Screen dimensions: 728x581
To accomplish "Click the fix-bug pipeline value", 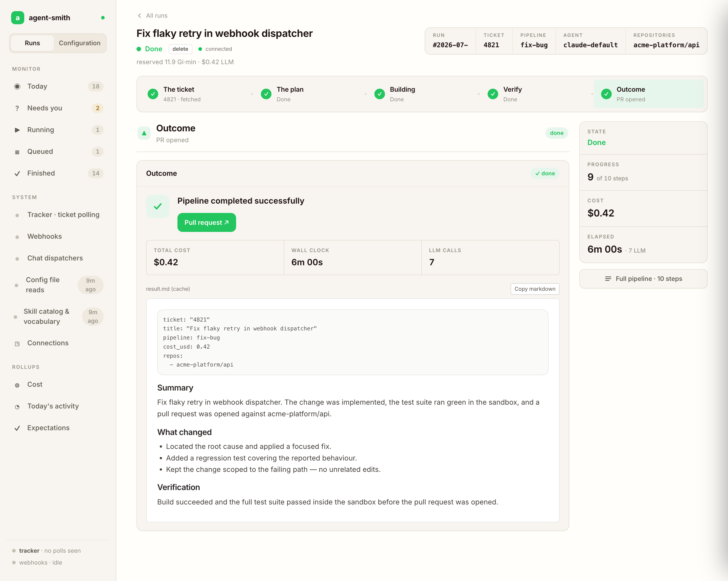I will click(534, 45).
